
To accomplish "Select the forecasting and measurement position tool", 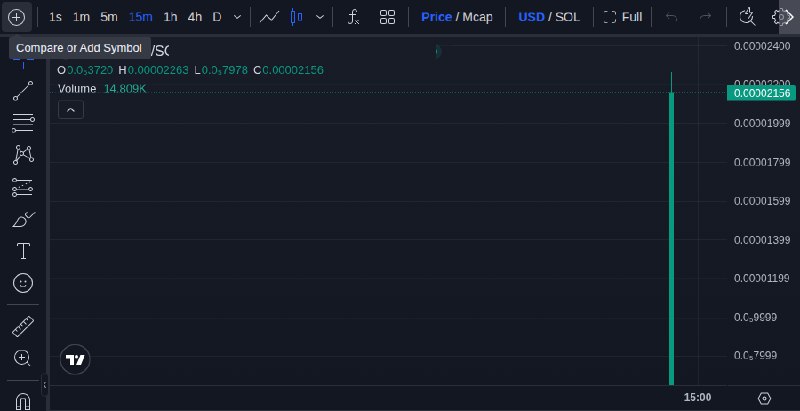I will point(23,188).
